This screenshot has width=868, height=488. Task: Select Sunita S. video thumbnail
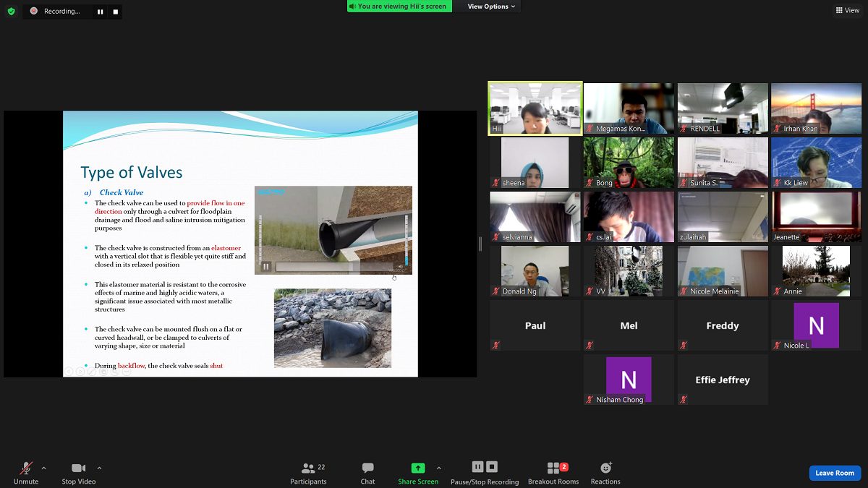coord(723,163)
